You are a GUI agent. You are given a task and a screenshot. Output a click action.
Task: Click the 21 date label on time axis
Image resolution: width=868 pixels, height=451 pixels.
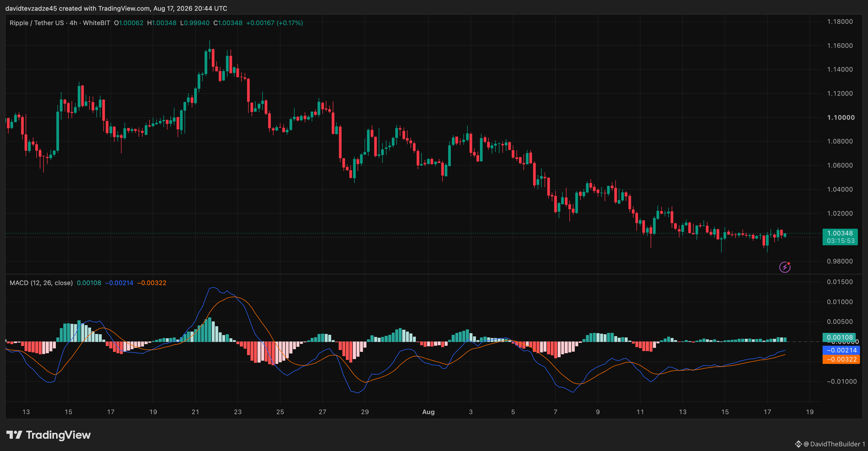tap(196, 412)
